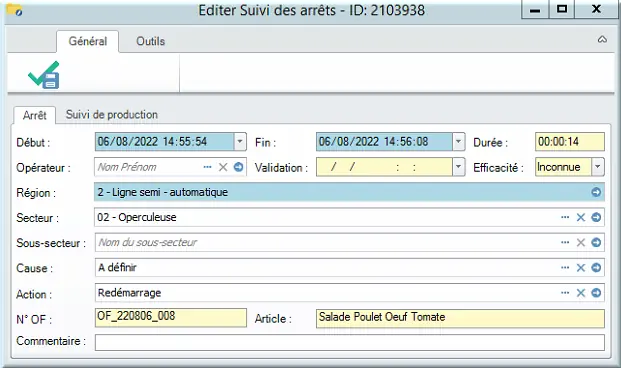The width and height of the screenshot is (621, 368).
Task: Open the Suivi de production tab
Action: click(x=112, y=114)
